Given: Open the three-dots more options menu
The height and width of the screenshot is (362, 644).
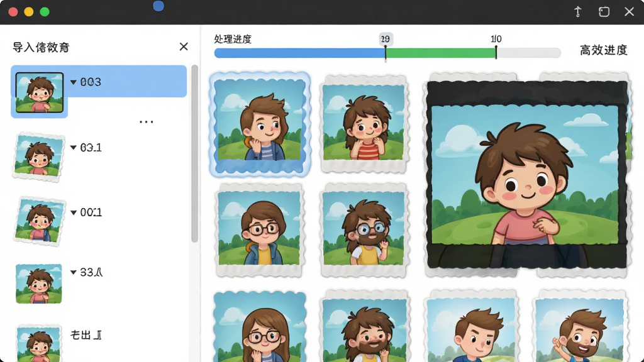Looking at the screenshot, I should 146,122.
